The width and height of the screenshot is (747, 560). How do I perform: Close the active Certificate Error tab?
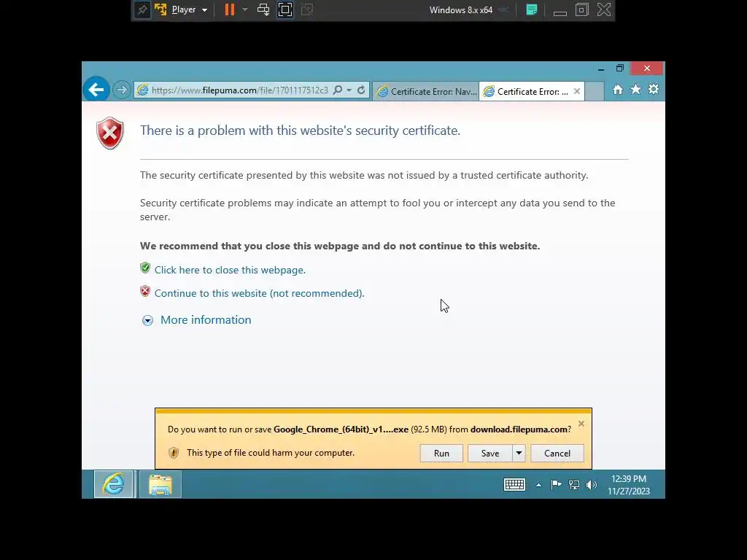pos(577,91)
